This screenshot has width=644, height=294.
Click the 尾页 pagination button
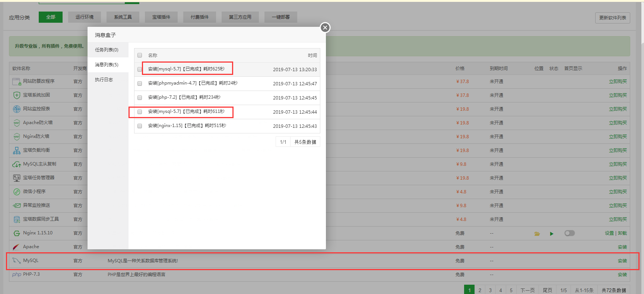pos(548,290)
